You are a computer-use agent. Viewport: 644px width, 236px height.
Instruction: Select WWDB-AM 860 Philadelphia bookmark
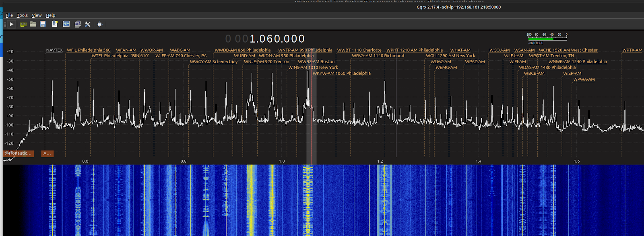[x=242, y=50]
